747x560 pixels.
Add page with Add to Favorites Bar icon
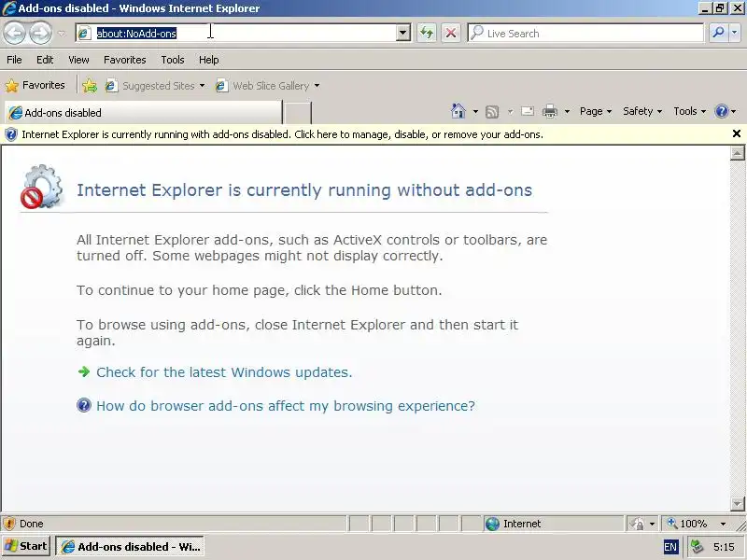[89, 86]
